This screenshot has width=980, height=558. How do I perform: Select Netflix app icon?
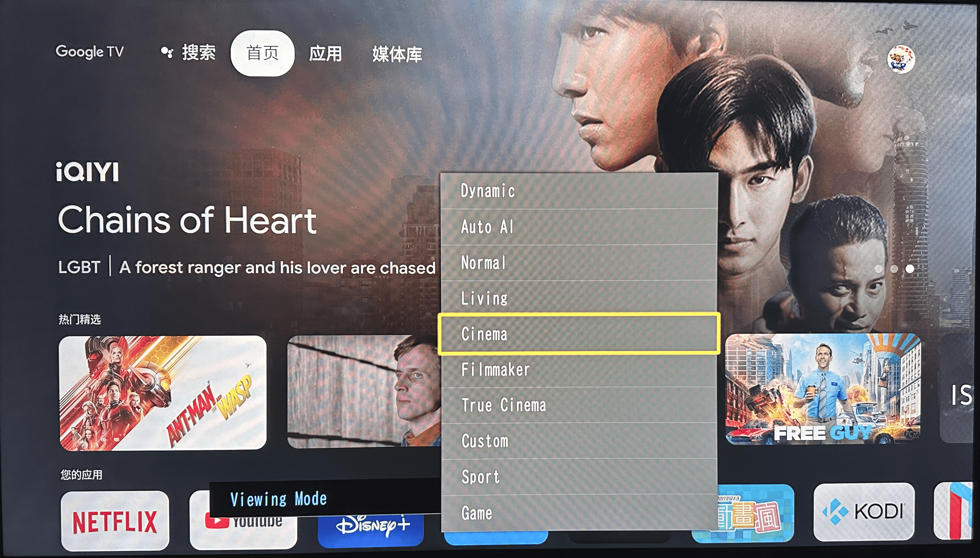click(104, 522)
